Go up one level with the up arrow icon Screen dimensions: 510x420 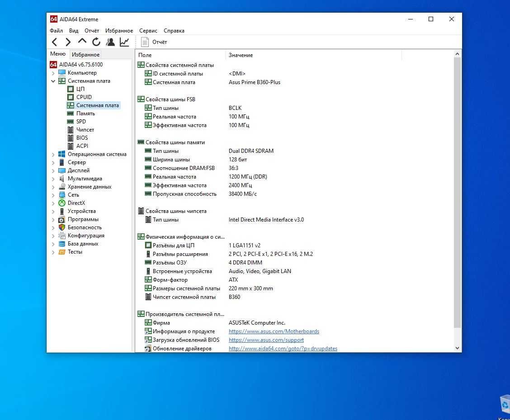pyautogui.click(x=82, y=41)
